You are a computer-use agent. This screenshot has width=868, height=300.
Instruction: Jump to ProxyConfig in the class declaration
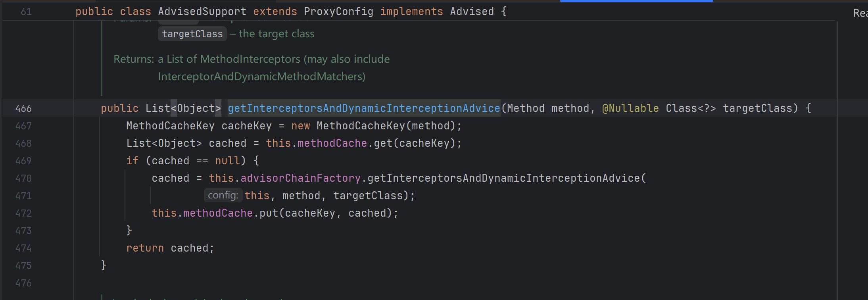[x=338, y=12]
